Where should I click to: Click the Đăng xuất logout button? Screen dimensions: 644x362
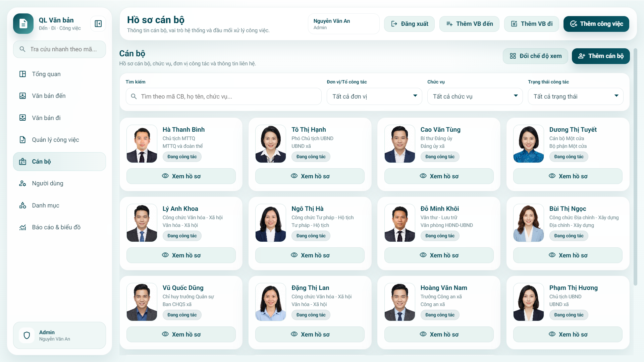click(x=409, y=24)
